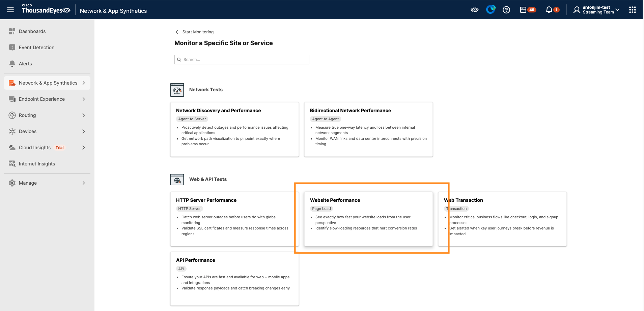Image resolution: width=644 pixels, height=311 pixels.
Task: Choose HTTP Server Performance test card
Action: 234,219
